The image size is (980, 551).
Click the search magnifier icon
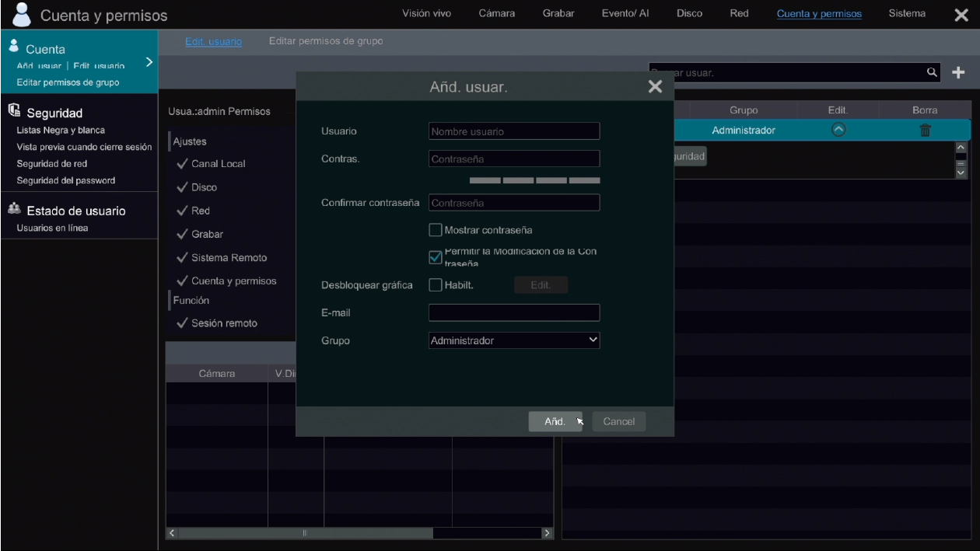pos(932,72)
